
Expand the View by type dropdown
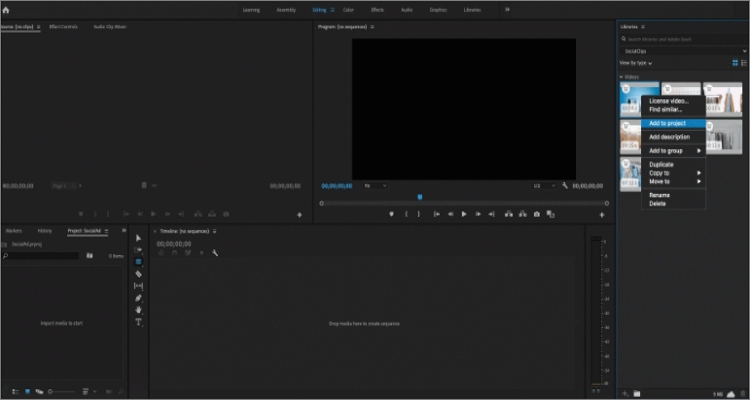tap(636, 63)
